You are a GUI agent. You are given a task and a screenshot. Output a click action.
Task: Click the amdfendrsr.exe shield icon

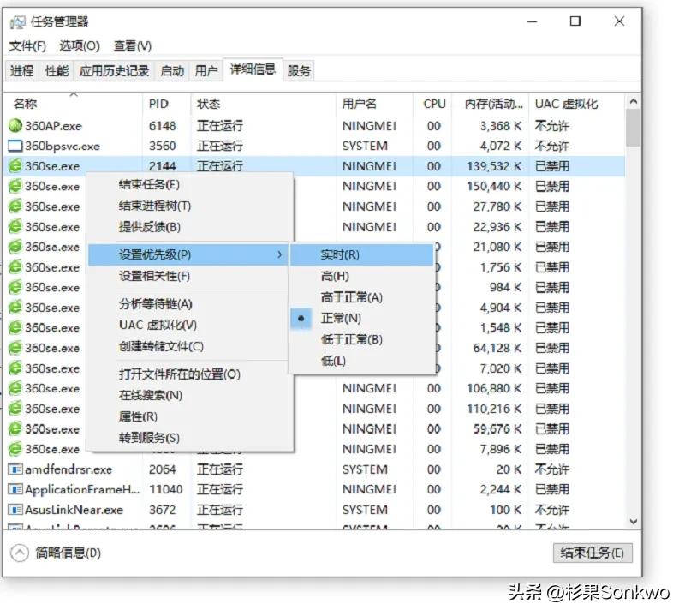tap(15, 469)
